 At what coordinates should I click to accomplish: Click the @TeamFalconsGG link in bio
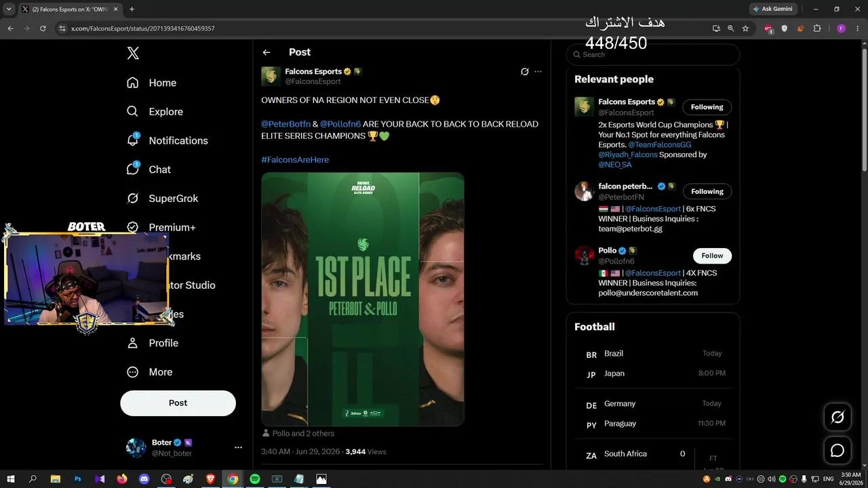(x=659, y=144)
